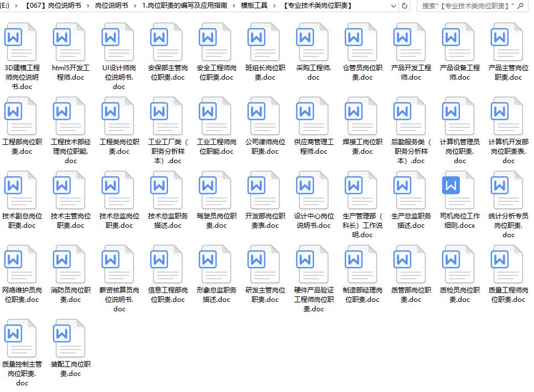This screenshot has height=392, width=534.
Task: Select the 焊接工岗位职责.doc icon
Action: pyautogui.click(x=362, y=116)
